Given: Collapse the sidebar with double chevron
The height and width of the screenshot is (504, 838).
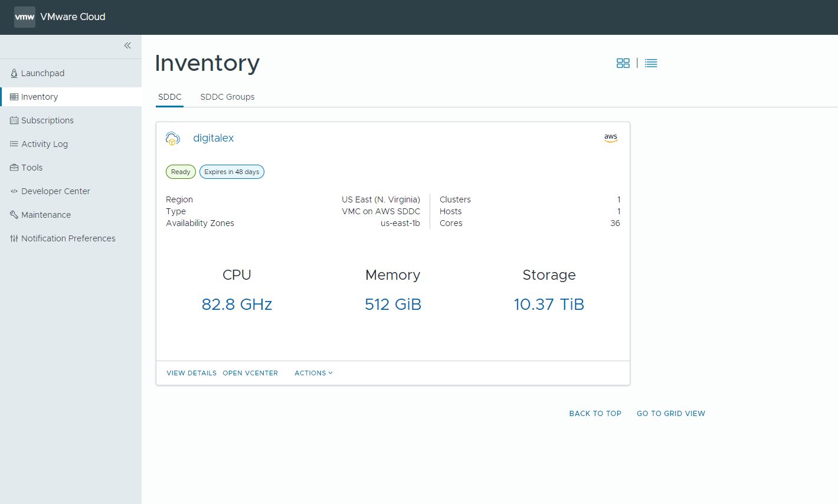Looking at the screenshot, I should pos(127,45).
